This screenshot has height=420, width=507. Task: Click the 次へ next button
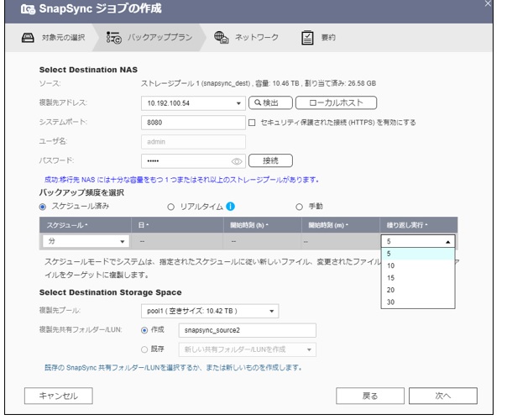point(442,394)
